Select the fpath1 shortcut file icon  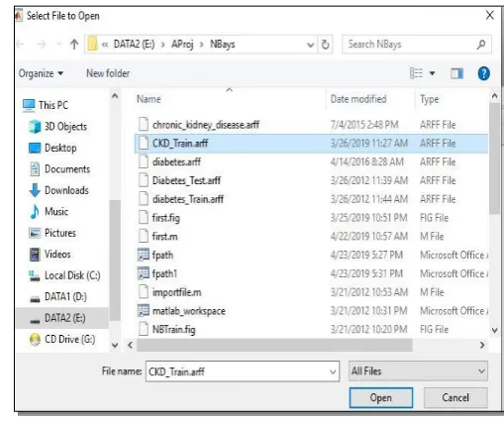point(144,273)
